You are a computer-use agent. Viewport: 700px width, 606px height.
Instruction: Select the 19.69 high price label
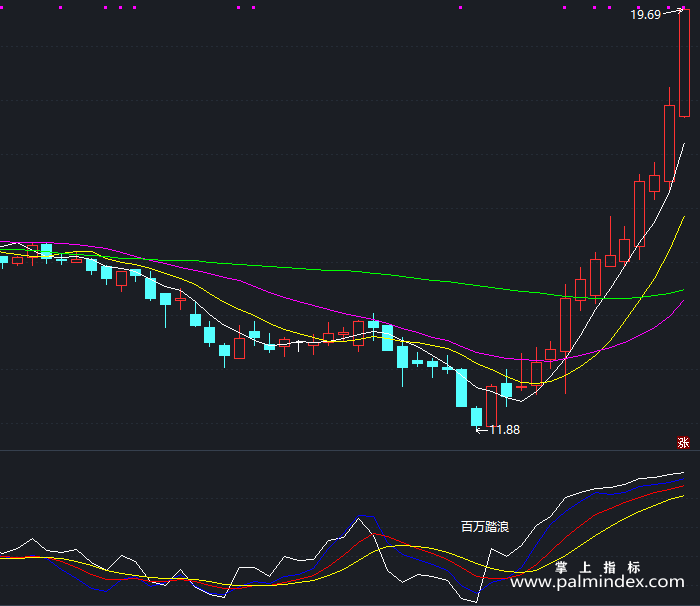coord(645,15)
